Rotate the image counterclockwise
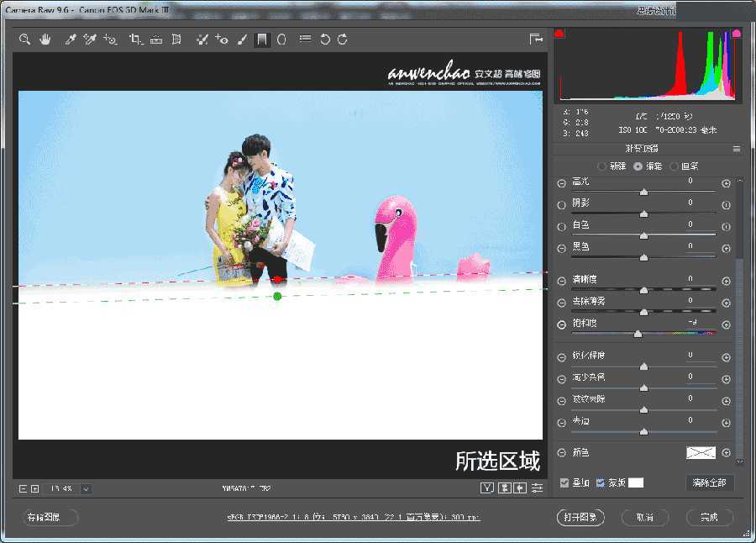756x543 pixels. tap(327, 39)
